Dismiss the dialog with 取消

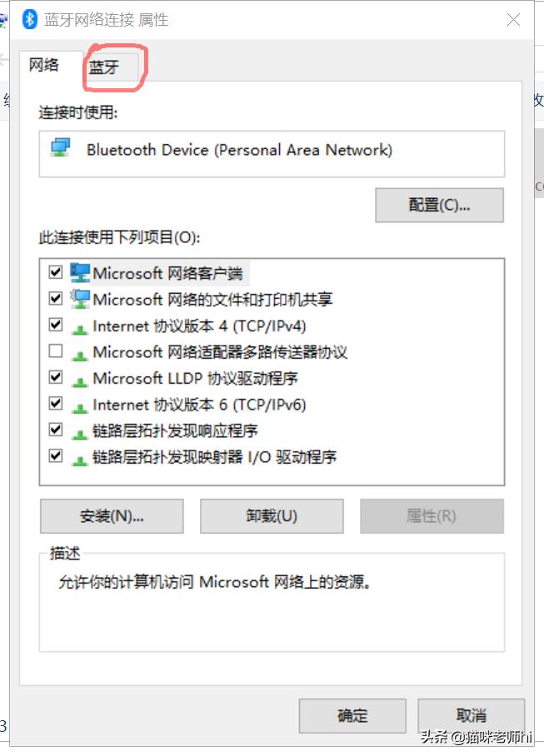pos(470,715)
